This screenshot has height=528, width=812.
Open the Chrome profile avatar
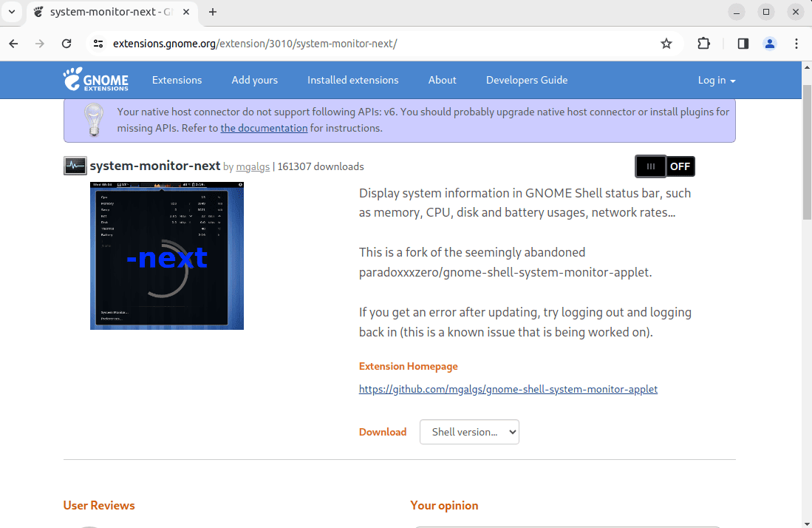click(x=770, y=44)
